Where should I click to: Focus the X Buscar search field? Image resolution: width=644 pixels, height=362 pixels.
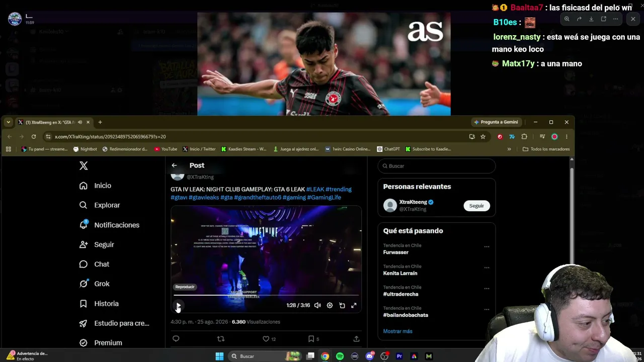tap(437, 166)
